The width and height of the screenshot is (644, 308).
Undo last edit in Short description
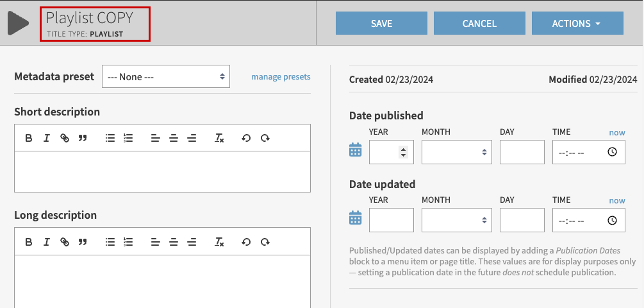(246, 138)
